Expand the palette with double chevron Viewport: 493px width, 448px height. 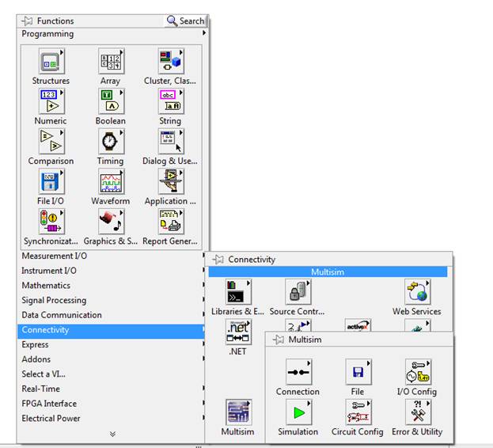pos(112,434)
